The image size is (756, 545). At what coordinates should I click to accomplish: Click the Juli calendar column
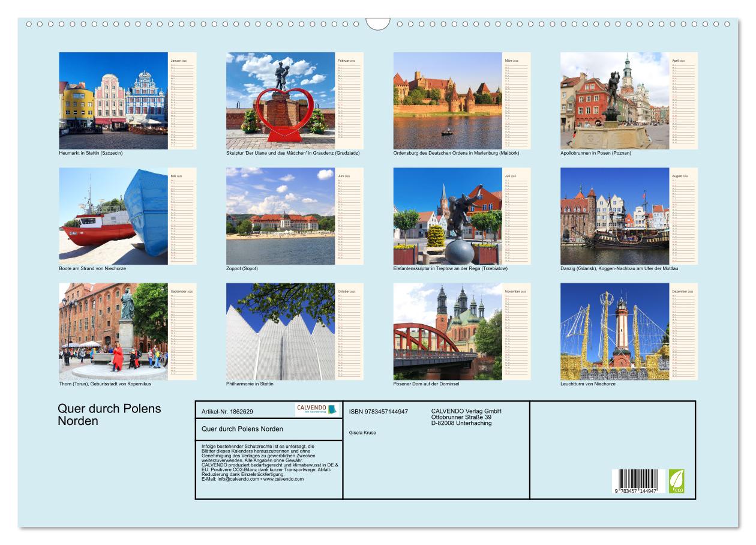click(517, 216)
